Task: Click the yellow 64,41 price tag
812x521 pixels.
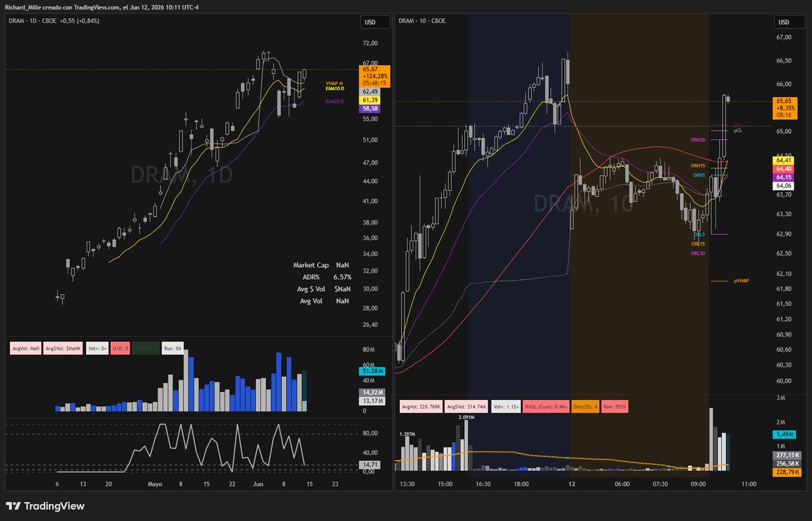Action: coord(784,160)
